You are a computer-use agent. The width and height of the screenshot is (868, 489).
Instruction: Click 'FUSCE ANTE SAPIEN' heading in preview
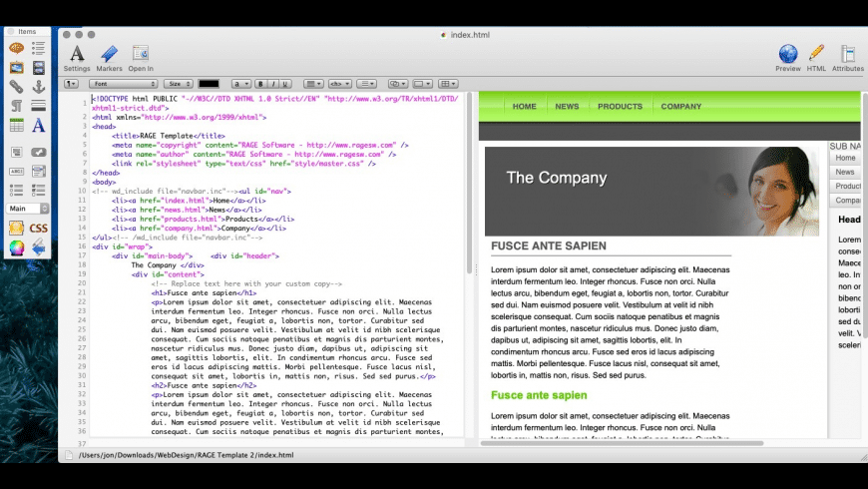coord(549,245)
